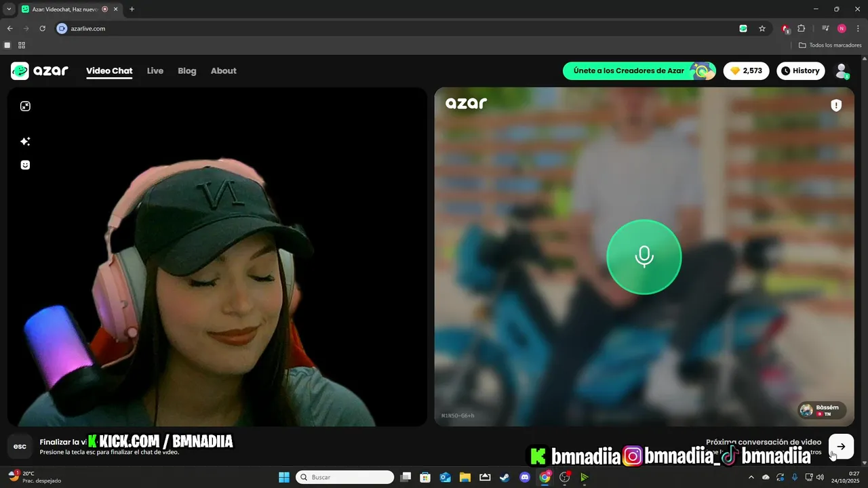Viewport: 868px width, 488px height.
Task: Click the dice icon on your video
Action: pos(25,106)
